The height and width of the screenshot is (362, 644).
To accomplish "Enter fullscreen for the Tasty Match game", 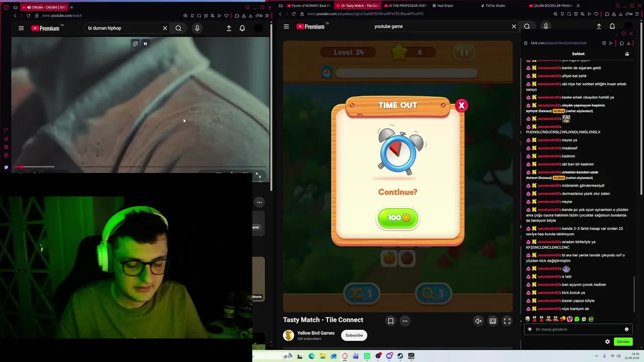I will pyautogui.click(x=507, y=321).
